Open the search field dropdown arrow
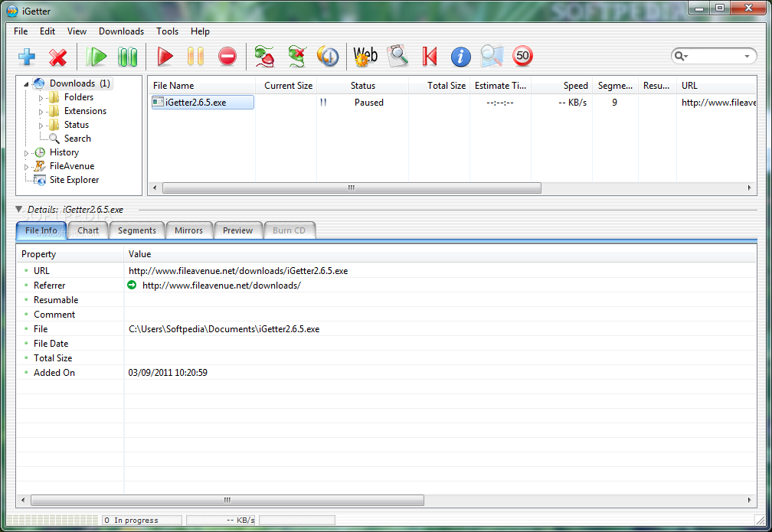772x532 pixels. pos(747,57)
